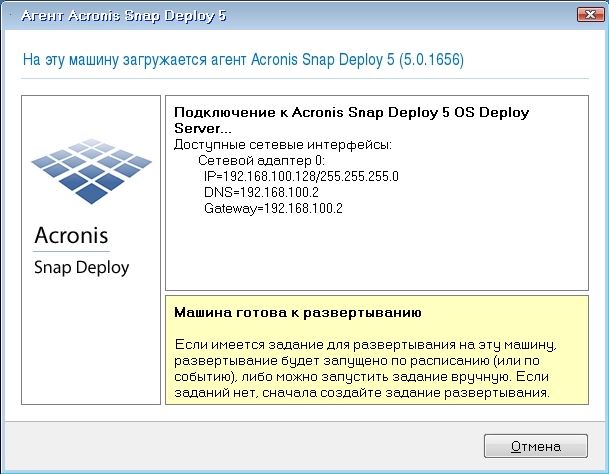The height and width of the screenshot is (474, 609).
Task: Click the Acronis blue tiles logo
Action: tap(92, 171)
